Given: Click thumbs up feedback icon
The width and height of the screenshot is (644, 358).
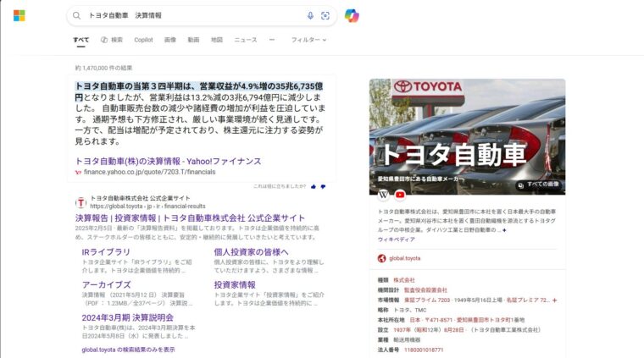Looking at the screenshot, I should point(314,186).
